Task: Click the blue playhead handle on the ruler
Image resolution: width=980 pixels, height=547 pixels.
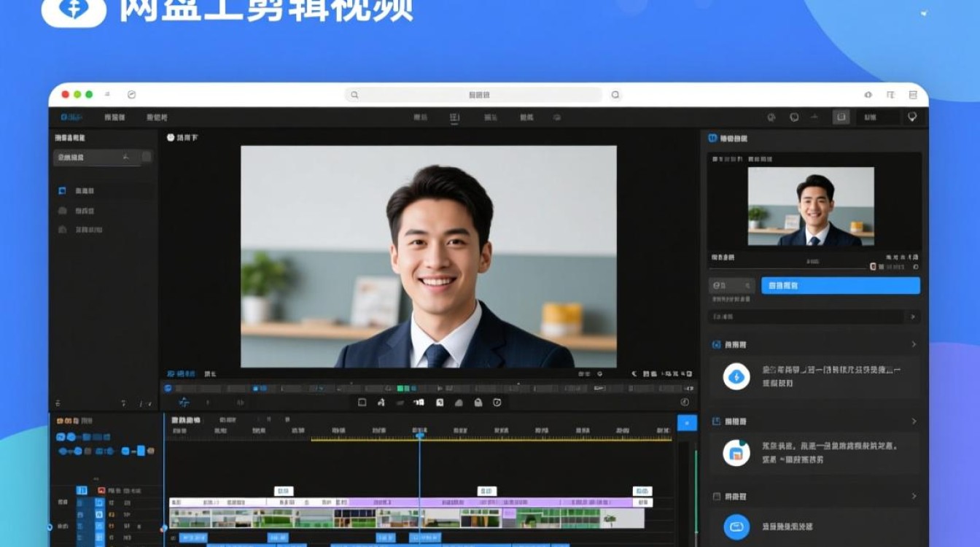Action: click(419, 435)
